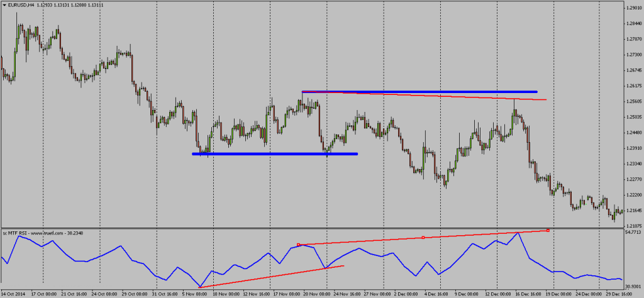This screenshot has height=298, width=644.
Task: Click price level 1.22200 on the scale
Action: coord(633,195)
